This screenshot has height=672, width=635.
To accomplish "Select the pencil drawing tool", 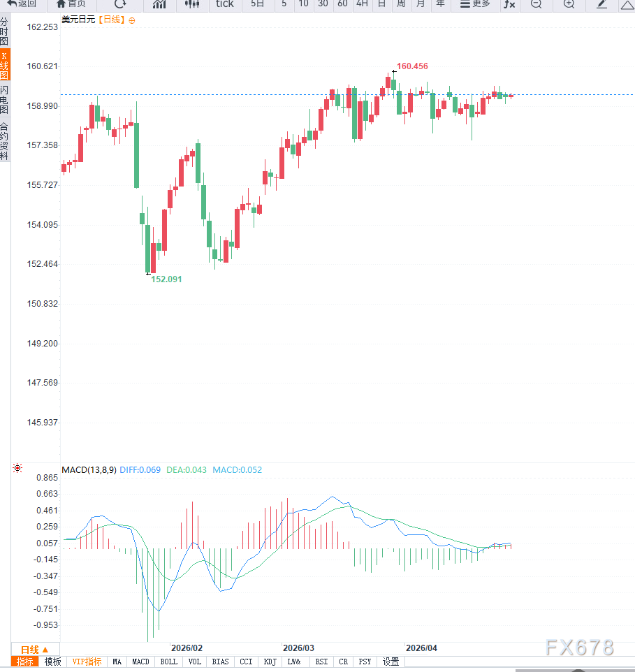I will tap(601, 4).
